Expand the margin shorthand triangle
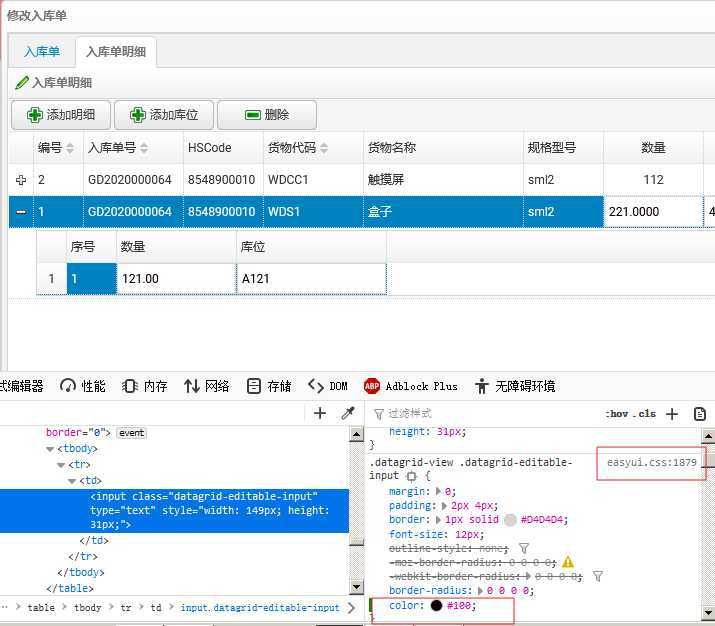Image resolution: width=715 pixels, height=626 pixels. click(x=439, y=491)
